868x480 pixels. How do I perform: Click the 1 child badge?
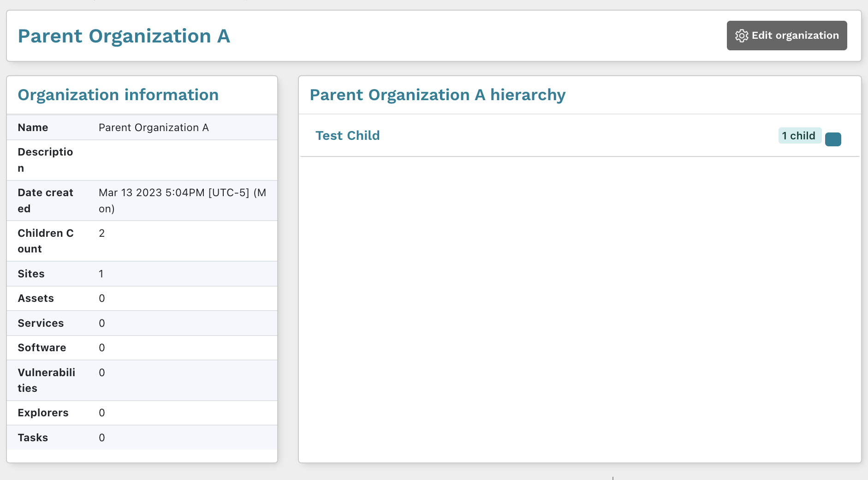click(x=799, y=135)
